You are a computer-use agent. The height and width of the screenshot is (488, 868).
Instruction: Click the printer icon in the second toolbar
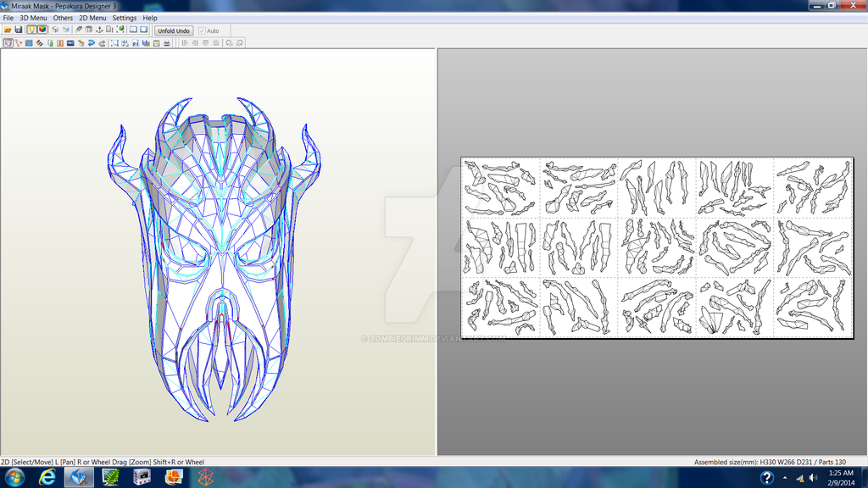[167, 42]
